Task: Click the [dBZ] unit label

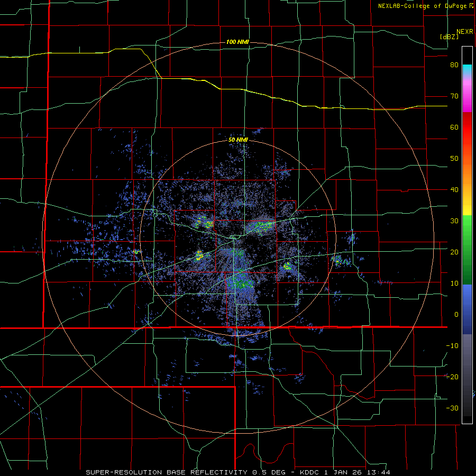Action: coord(449,36)
